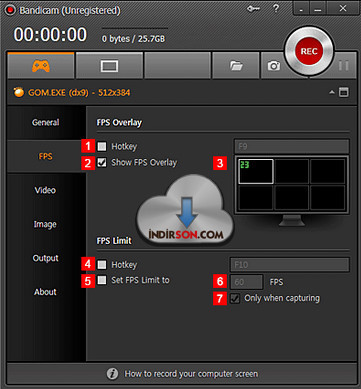The height and width of the screenshot is (389, 361).
Task: Enable the FPS Overlay Hotkey checkbox
Action: click(102, 146)
